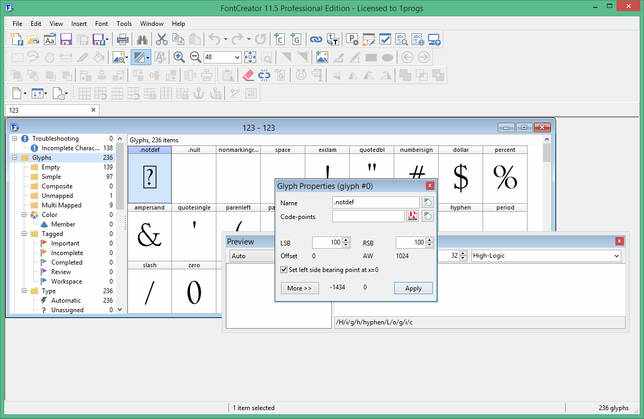Click the purple Save floppy disk icon
The image size is (644, 419).
(66, 40)
